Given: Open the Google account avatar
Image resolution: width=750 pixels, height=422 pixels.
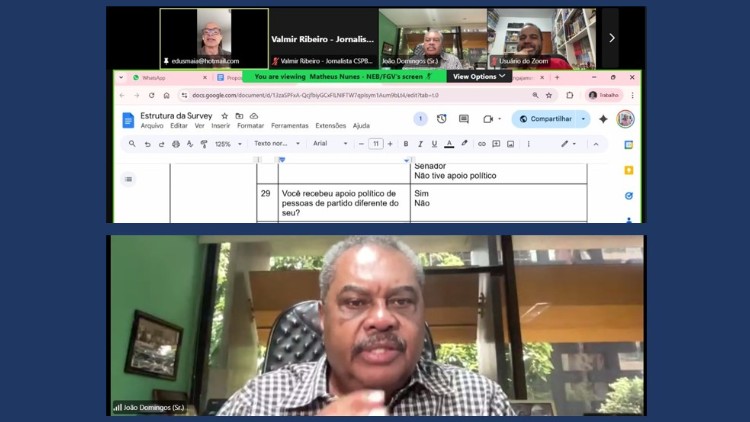Looking at the screenshot, I should coord(625,119).
